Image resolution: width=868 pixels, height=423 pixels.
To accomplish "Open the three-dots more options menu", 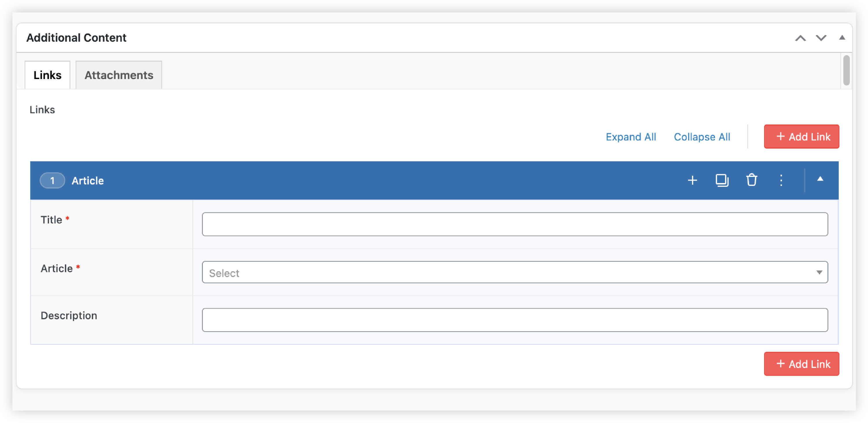I will pyautogui.click(x=781, y=180).
